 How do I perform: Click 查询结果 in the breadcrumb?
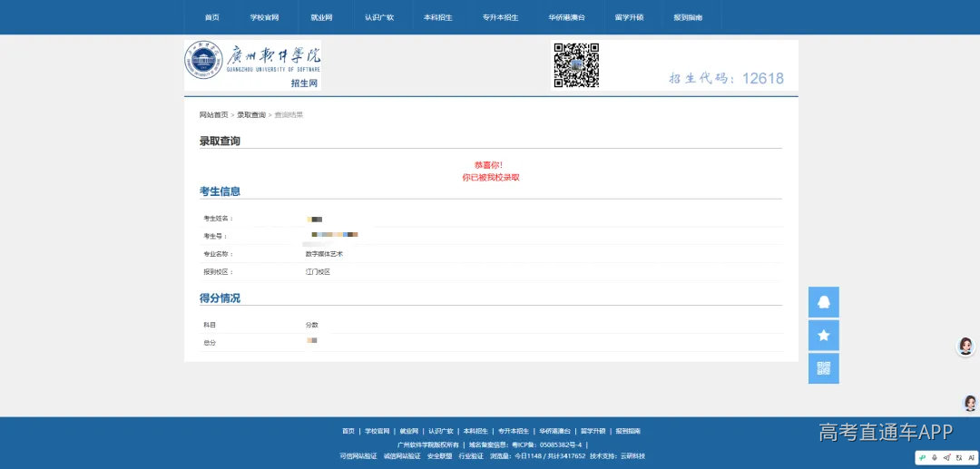289,115
